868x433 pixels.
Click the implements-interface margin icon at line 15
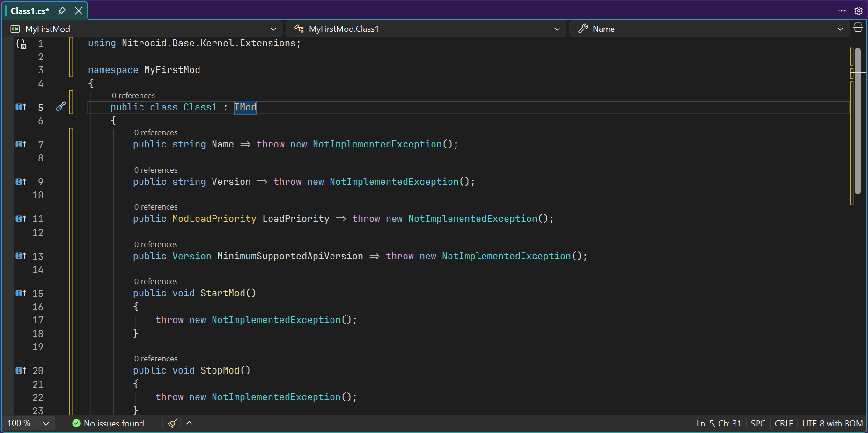point(21,293)
